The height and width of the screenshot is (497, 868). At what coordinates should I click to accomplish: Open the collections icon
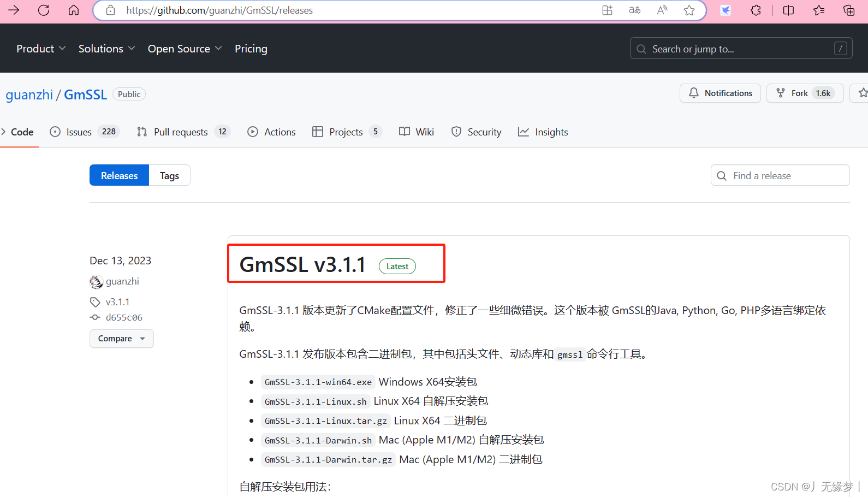tap(849, 10)
